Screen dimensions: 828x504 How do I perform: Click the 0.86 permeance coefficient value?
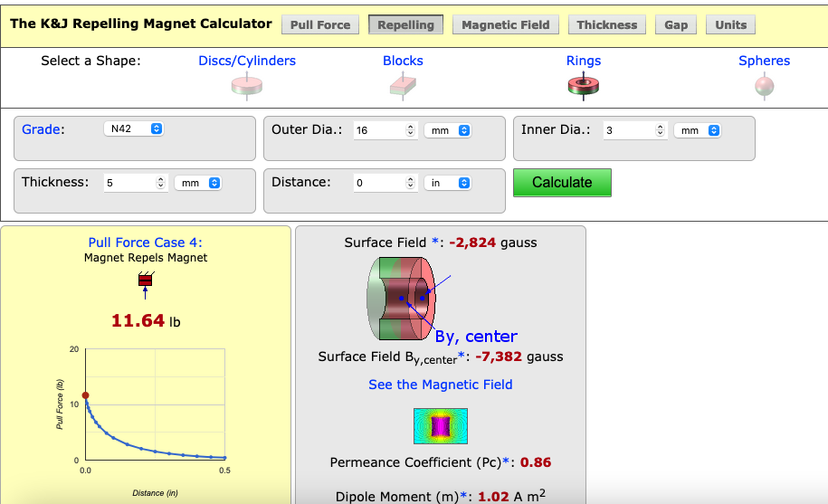pyautogui.click(x=536, y=462)
